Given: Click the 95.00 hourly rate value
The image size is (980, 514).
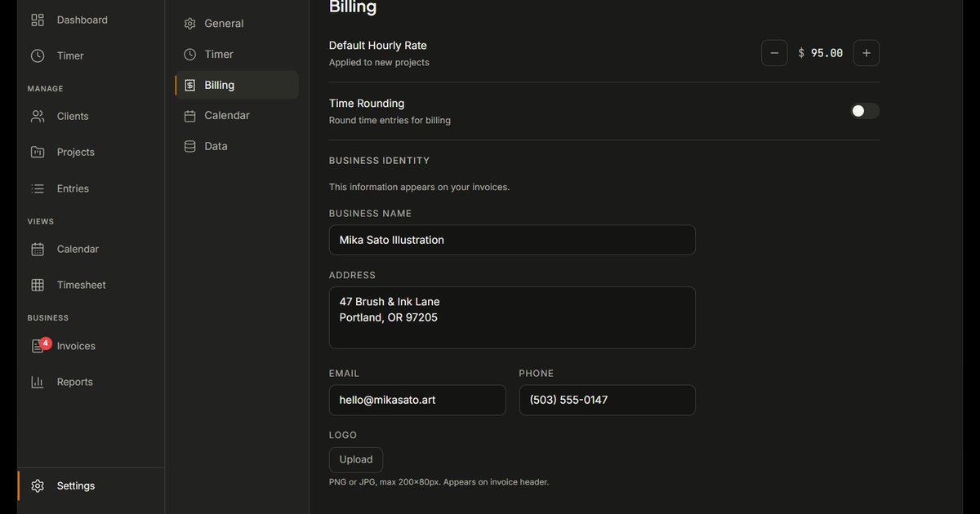Looking at the screenshot, I should [826, 53].
